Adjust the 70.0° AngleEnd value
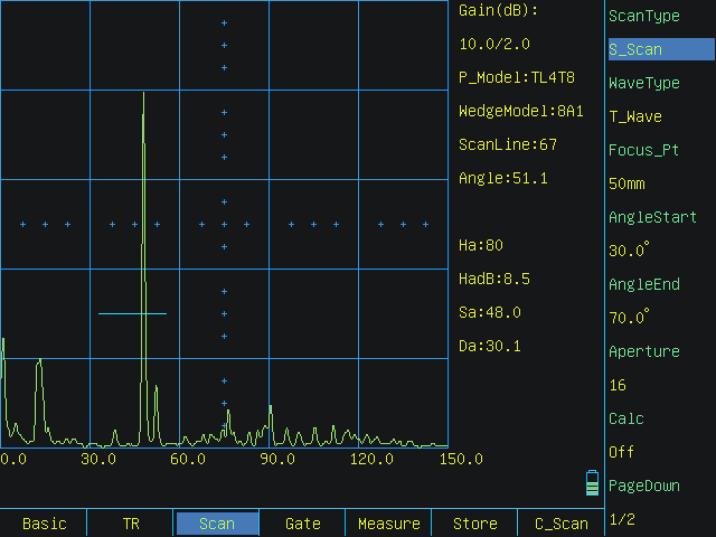This screenshot has height=537, width=716. (660, 318)
